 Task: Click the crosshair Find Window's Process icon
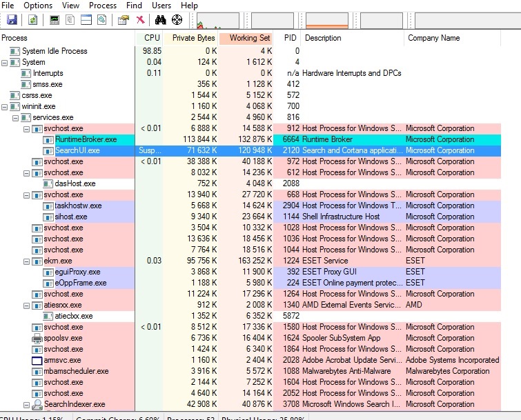(177, 19)
